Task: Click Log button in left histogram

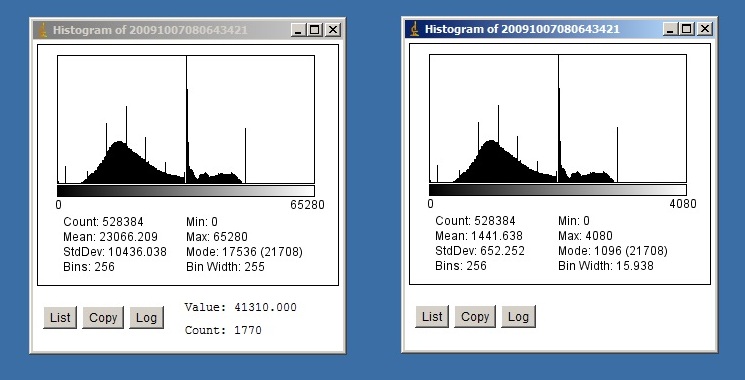Action: 146,317
